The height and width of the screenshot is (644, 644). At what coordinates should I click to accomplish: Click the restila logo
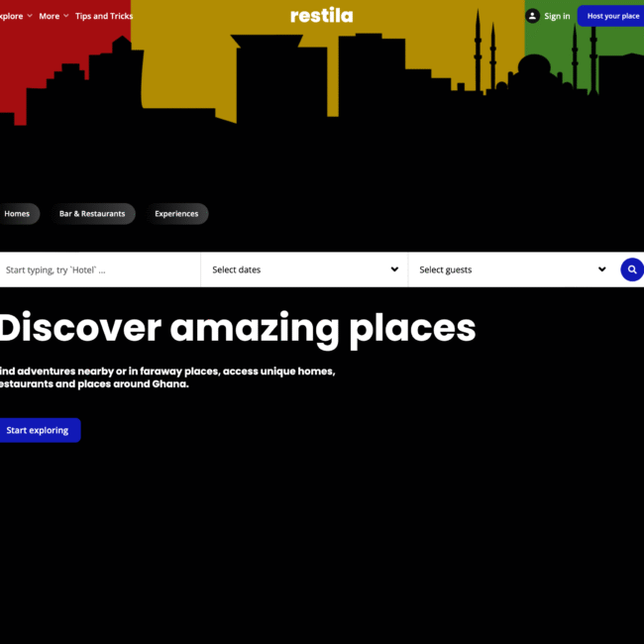click(x=322, y=15)
